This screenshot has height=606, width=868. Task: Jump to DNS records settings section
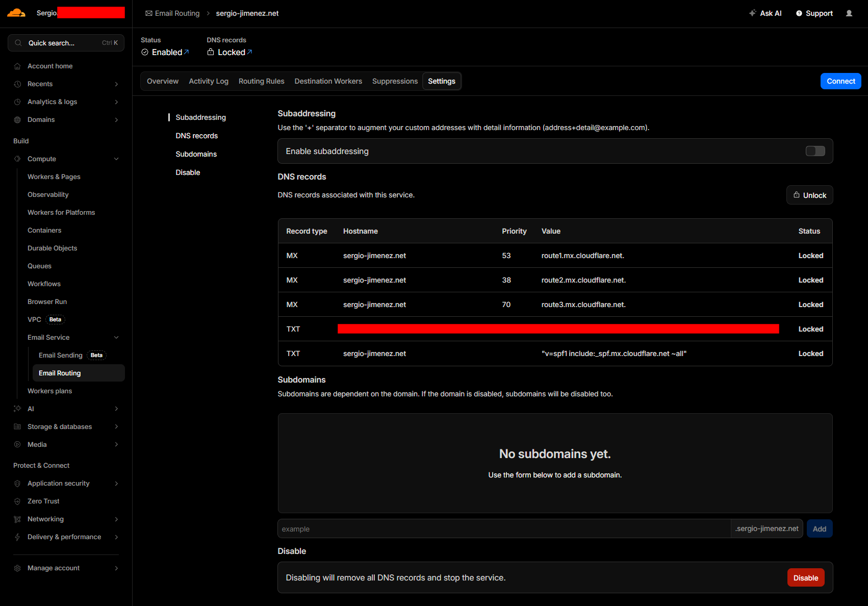(196, 136)
